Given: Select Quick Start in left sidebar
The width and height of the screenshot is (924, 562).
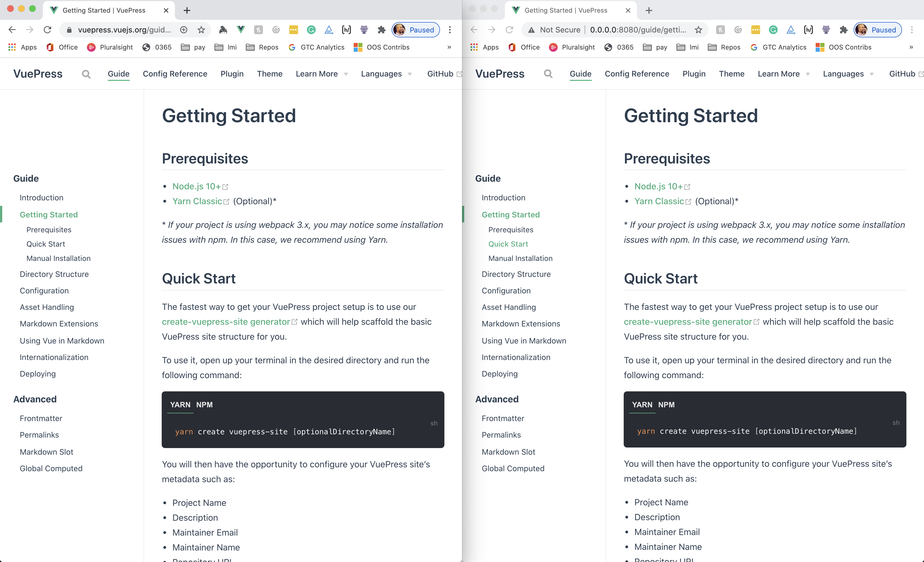Looking at the screenshot, I should pos(46,244).
